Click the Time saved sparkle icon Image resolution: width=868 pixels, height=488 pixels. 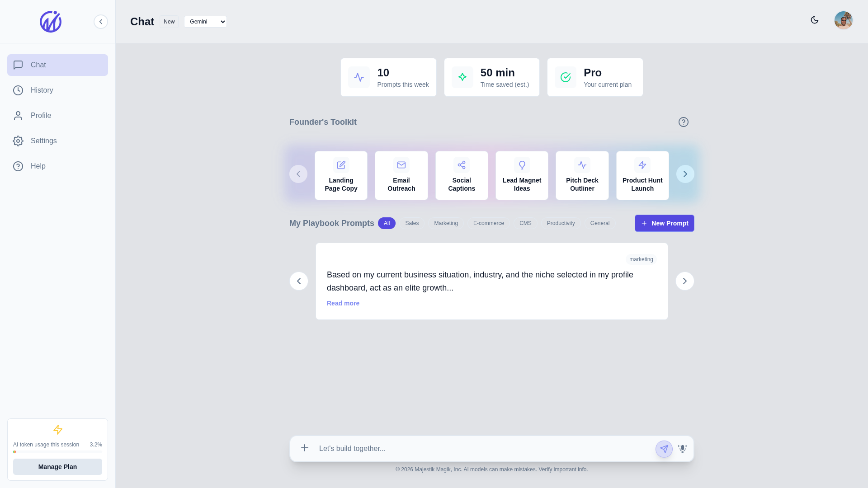pyautogui.click(x=462, y=77)
